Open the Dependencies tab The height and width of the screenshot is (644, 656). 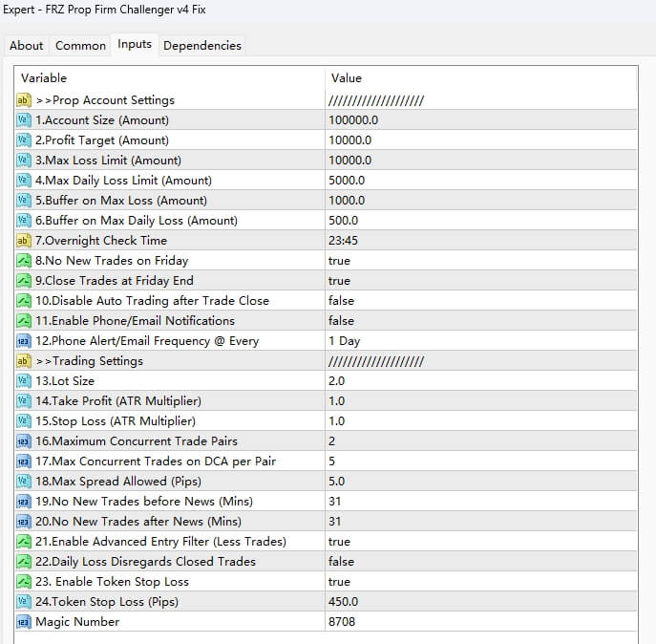click(x=202, y=45)
